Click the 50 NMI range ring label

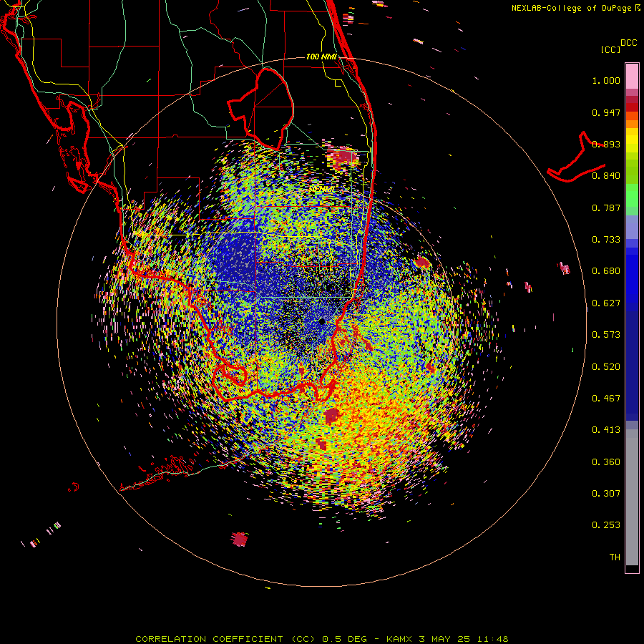pos(321,190)
